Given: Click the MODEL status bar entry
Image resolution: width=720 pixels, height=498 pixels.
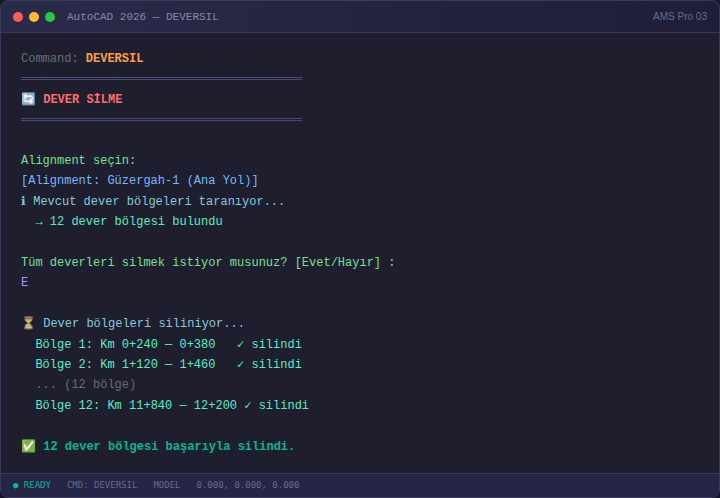Looking at the screenshot, I should (166, 485).
